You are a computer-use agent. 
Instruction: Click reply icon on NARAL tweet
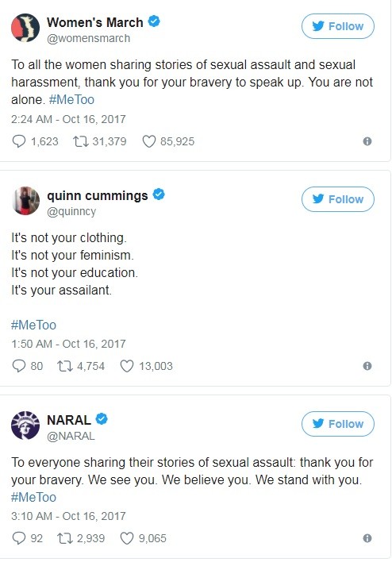(19, 538)
